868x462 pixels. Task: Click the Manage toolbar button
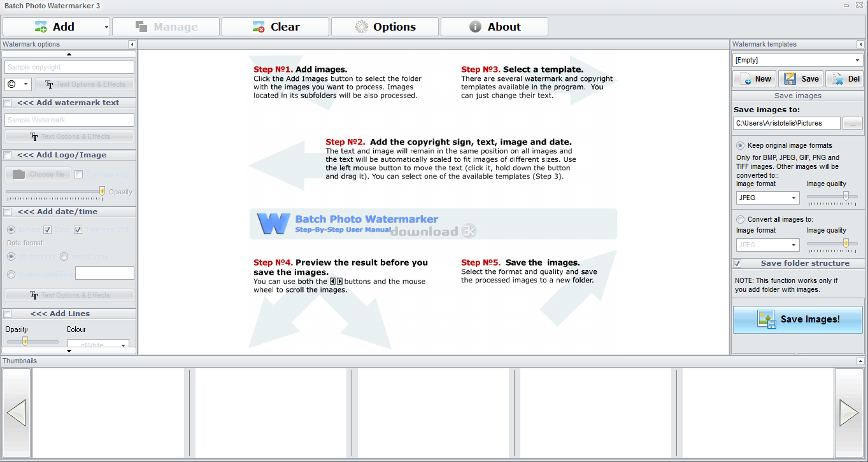(166, 27)
